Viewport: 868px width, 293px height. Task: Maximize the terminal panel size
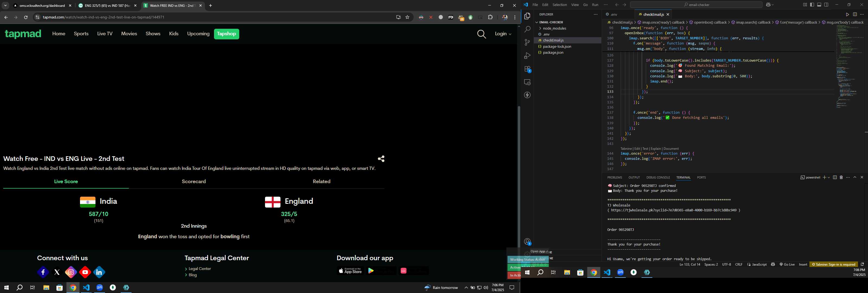855,177
